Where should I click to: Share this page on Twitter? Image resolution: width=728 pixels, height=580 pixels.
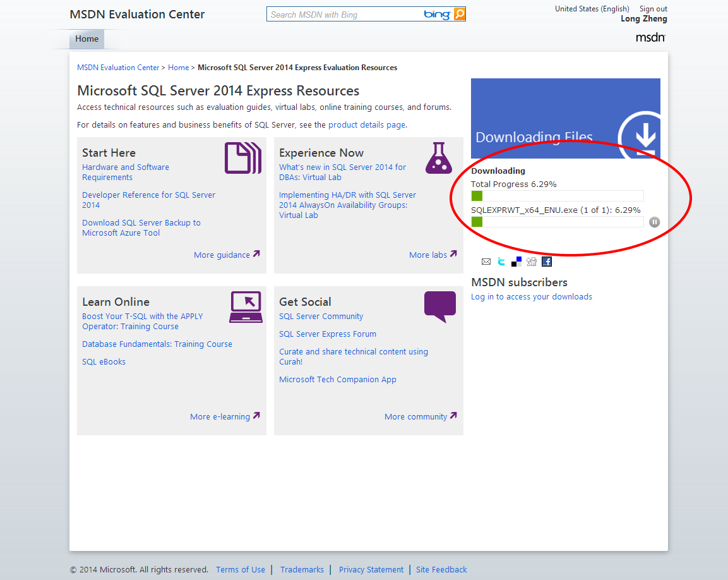(501, 261)
